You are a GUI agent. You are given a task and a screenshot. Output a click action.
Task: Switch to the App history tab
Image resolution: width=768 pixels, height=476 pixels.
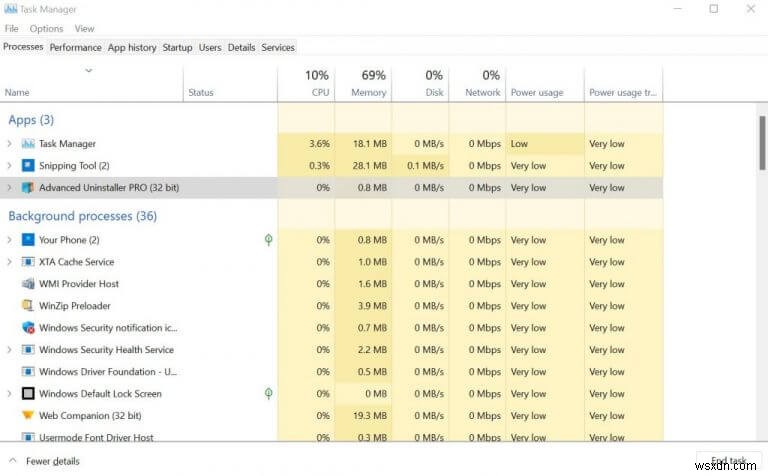[x=132, y=48]
